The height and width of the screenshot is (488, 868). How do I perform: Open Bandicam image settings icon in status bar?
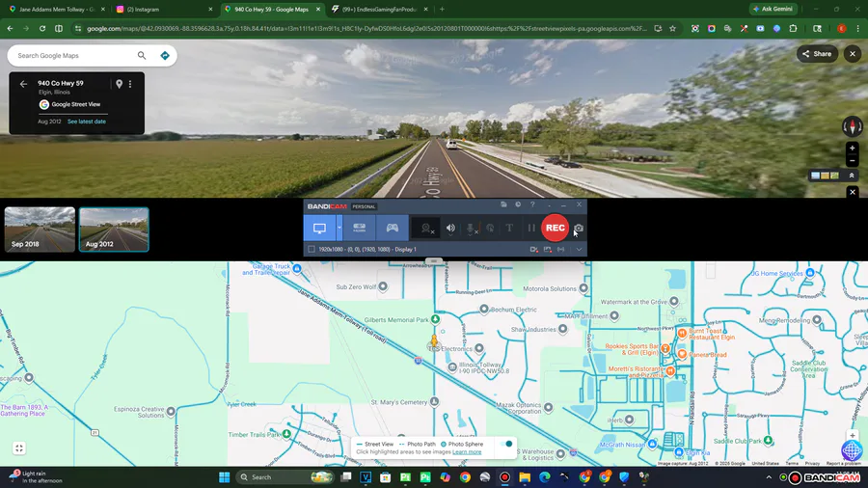point(548,250)
